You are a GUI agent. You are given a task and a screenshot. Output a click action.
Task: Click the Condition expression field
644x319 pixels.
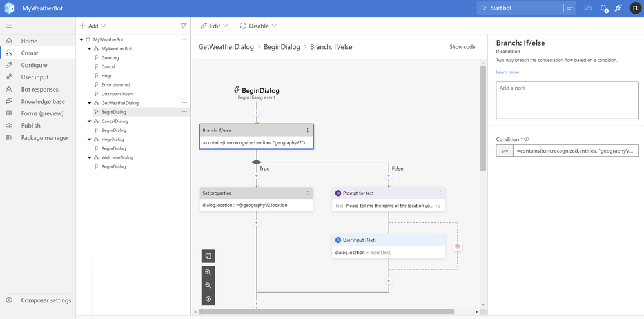point(576,151)
